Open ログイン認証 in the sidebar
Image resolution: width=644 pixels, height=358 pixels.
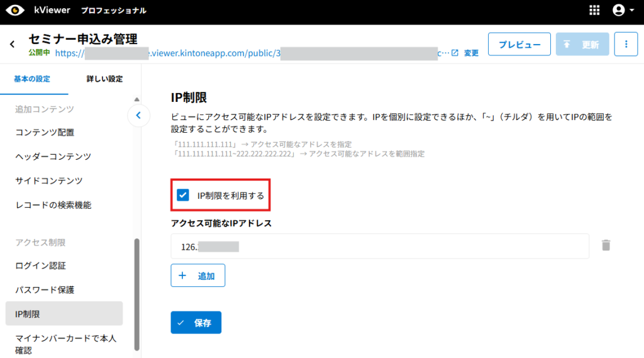(40, 266)
